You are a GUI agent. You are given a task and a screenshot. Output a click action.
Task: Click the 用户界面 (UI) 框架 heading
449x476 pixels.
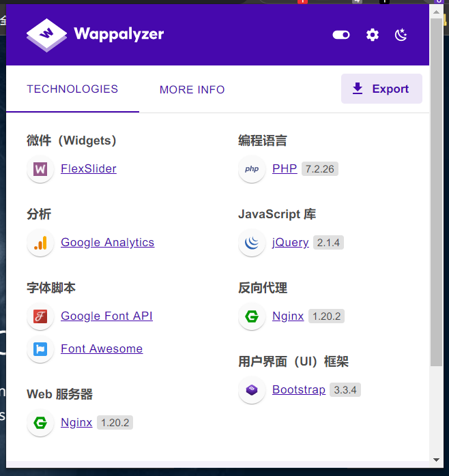293,362
